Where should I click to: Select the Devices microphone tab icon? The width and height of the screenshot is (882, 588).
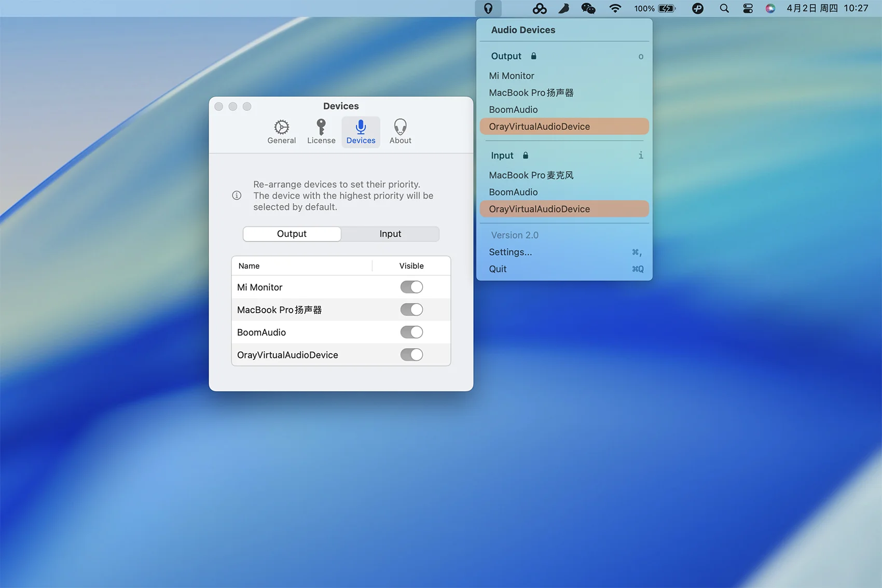click(361, 128)
